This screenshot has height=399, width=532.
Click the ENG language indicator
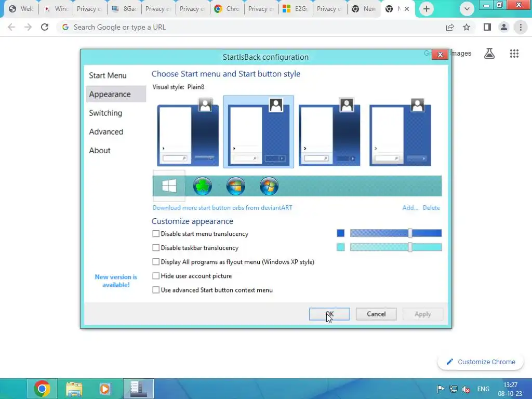pos(483,389)
